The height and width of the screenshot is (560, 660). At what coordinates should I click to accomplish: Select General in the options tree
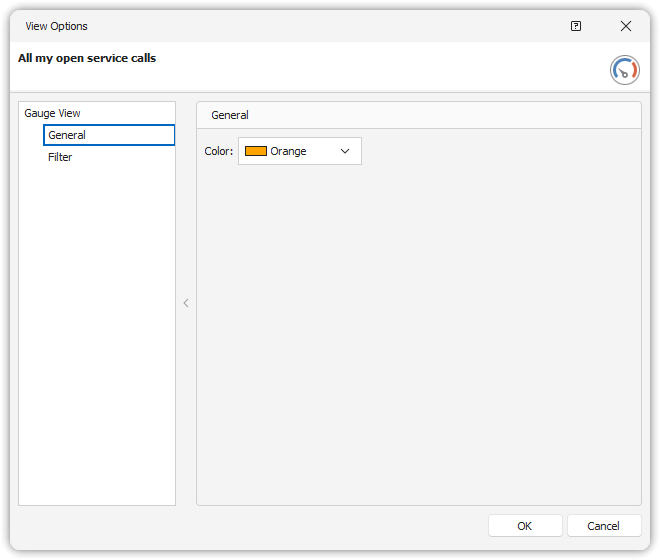tap(67, 135)
